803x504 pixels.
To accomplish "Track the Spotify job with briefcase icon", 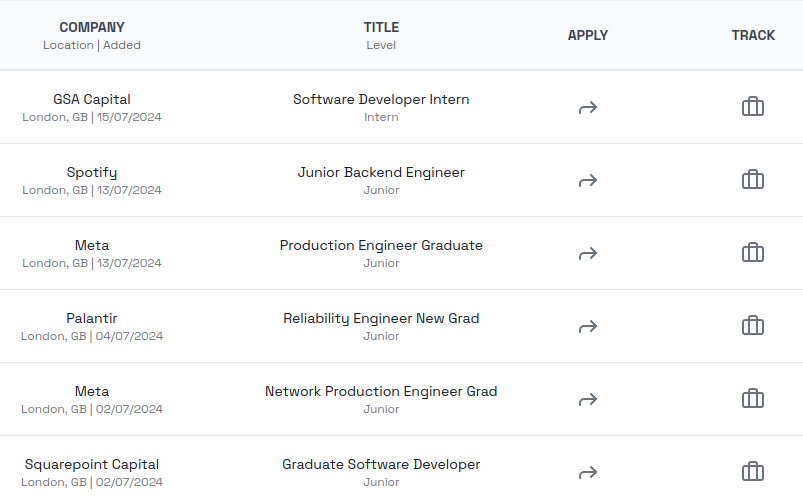I will 753,180.
